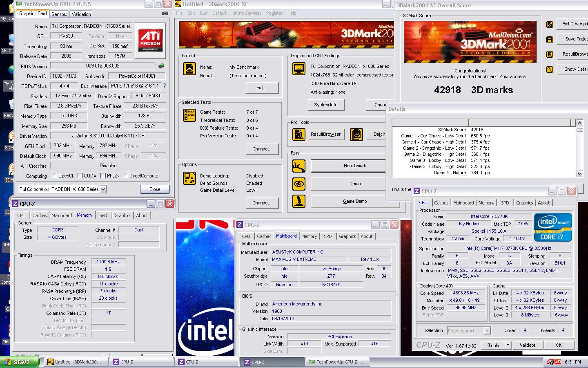
Task: Open the GPU selection dropdown in GPU-Z
Action: tap(103, 189)
